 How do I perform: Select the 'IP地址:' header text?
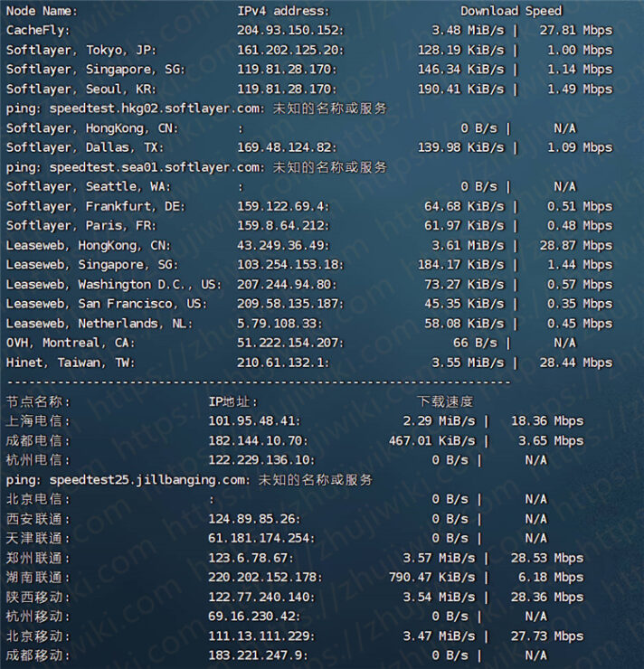click(x=233, y=402)
